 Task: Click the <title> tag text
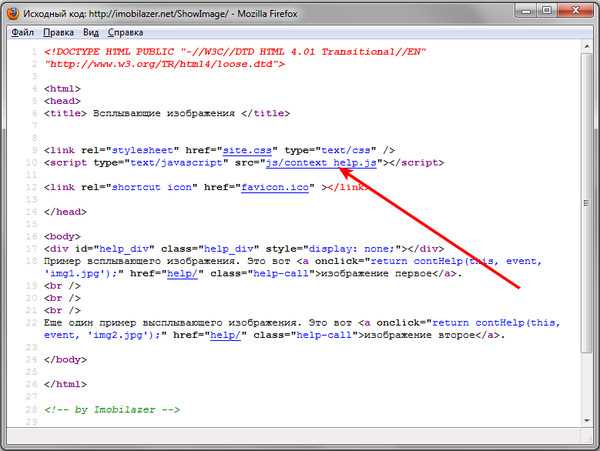click(x=65, y=114)
